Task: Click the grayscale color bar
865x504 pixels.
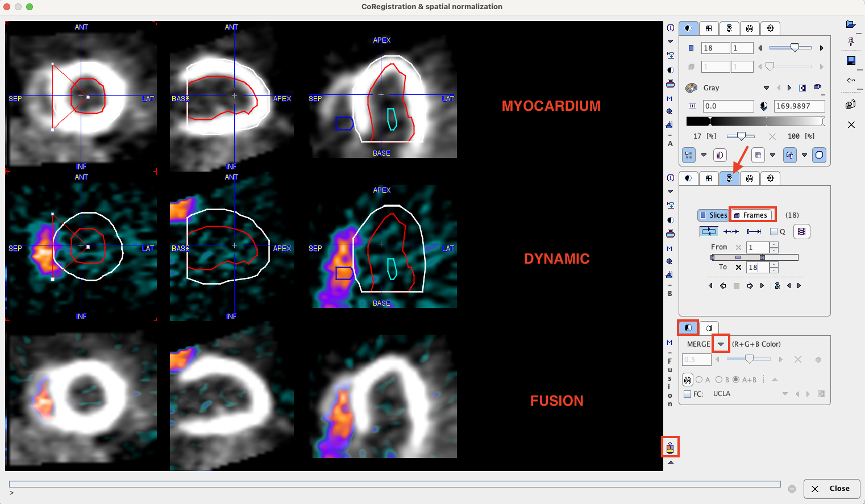Action: tap(755, 121)
